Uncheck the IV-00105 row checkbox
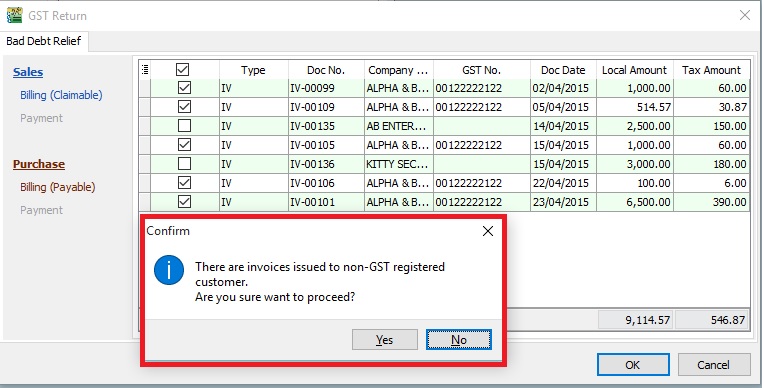 coord(184,145)
